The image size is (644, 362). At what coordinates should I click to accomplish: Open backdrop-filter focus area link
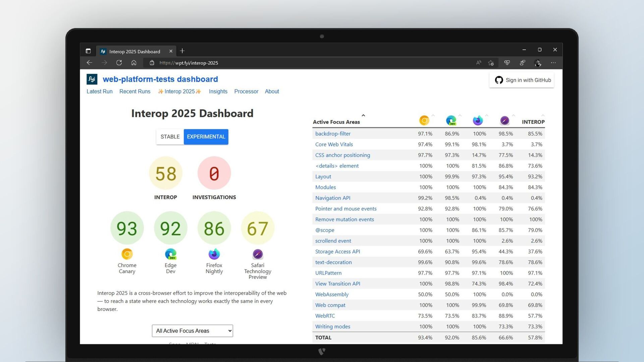[333, 134]
